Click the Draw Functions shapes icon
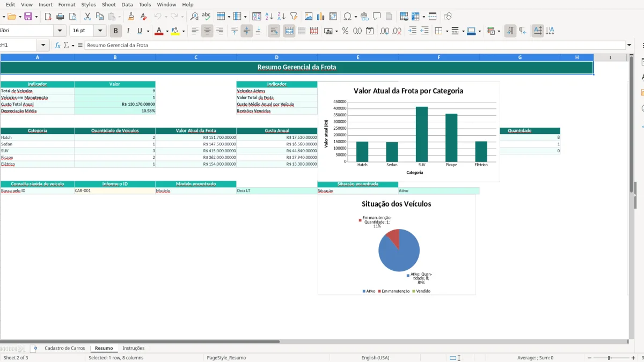 pos(448,17)
